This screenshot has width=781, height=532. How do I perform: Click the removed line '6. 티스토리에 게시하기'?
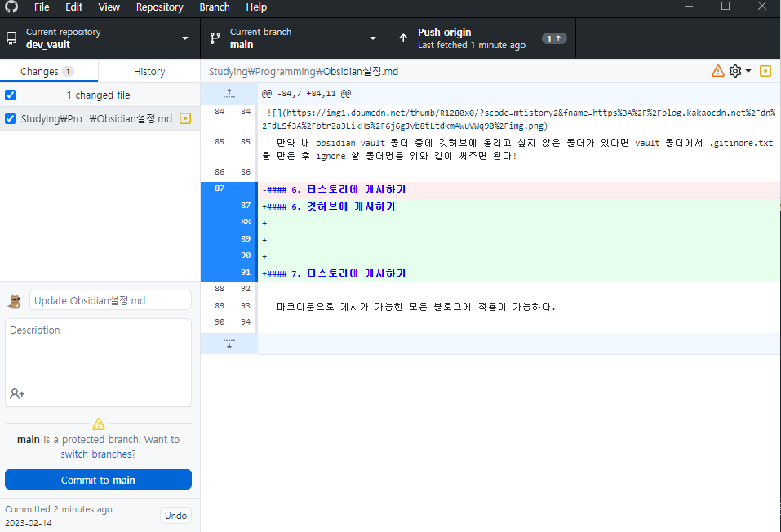[x=519, y=189]
